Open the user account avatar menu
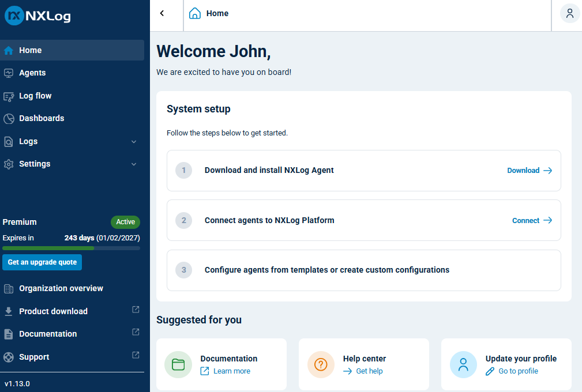Screen dimensions: 582x392 click(570, 14)
